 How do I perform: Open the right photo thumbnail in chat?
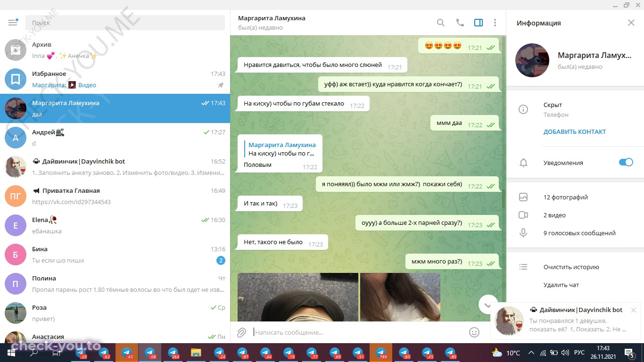point(400,297)
